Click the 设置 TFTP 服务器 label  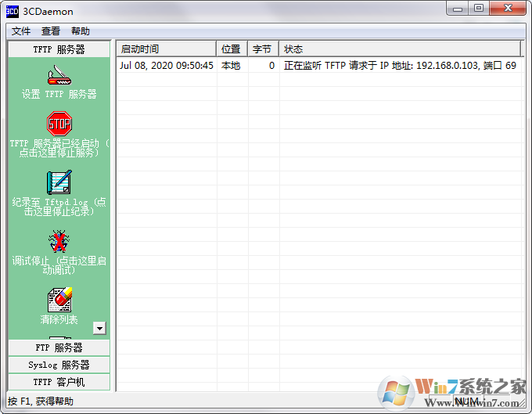click(x=59, y=94)
